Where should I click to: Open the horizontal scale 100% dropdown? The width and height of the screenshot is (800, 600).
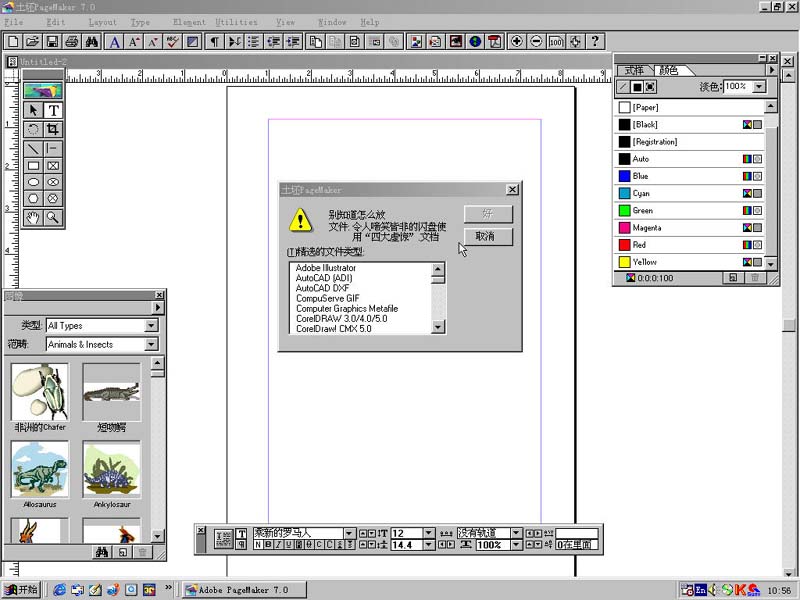(516, 545)
